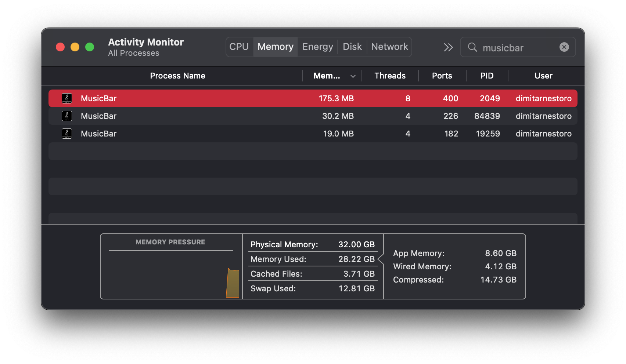Switch to the CPU tab
This screenshot has height=364, width=626.
click(x=239, y=47)
